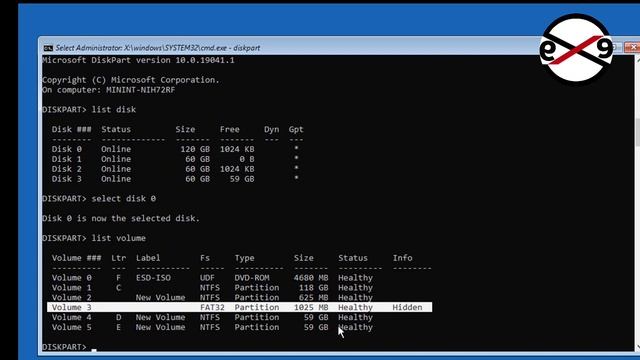Click 'Volume 2' in the volume list

coord(71,298)
